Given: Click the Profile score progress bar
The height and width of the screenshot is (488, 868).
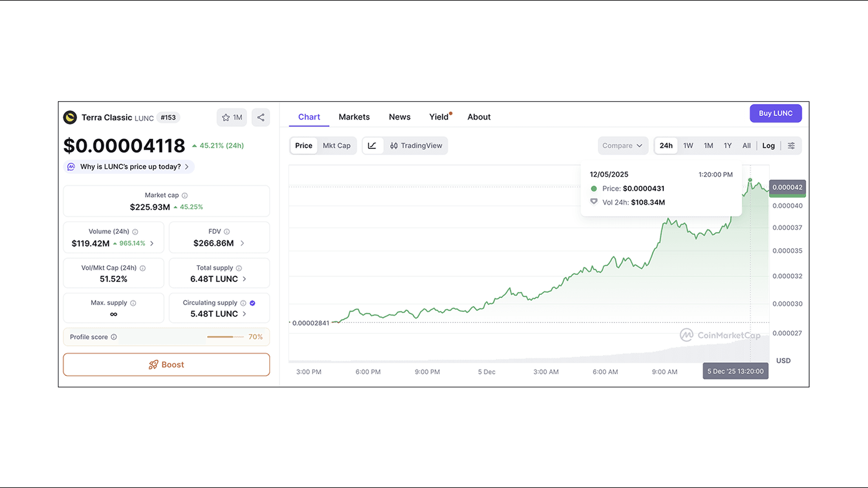Looking at the screenshot, I should 226,337.
